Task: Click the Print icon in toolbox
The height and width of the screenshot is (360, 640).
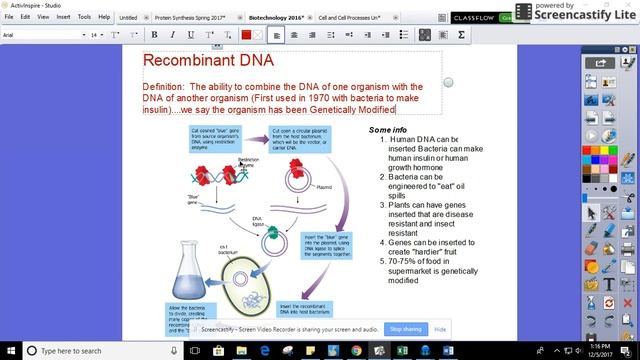Action: (627, 249)
